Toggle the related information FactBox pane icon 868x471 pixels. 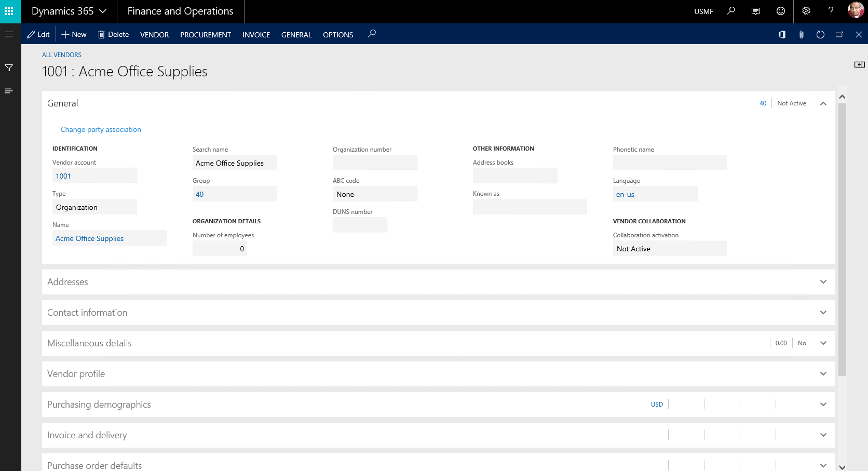click(860, 64)
